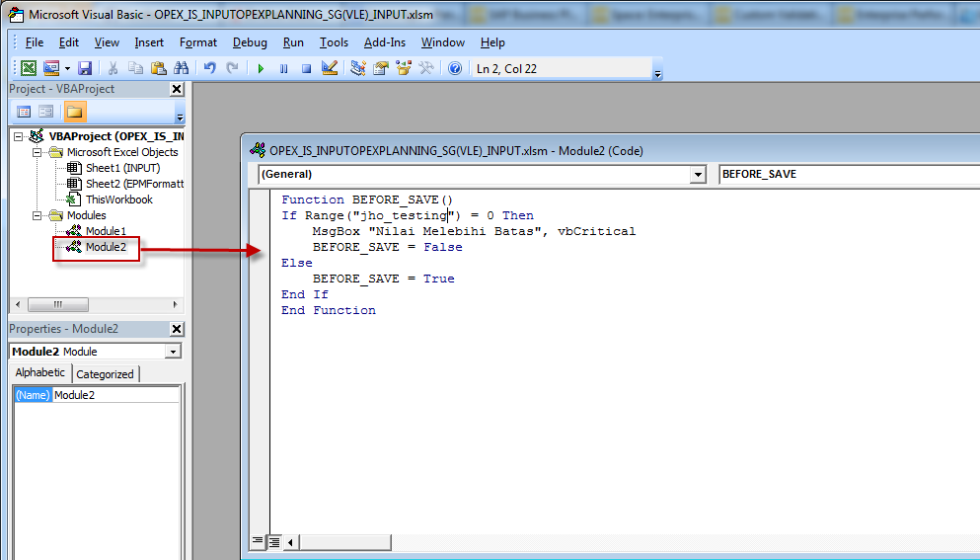Click Project panel horizontal scrollbar thumb
The width and height of the screenshot is (980, 560).
point(58,305)
